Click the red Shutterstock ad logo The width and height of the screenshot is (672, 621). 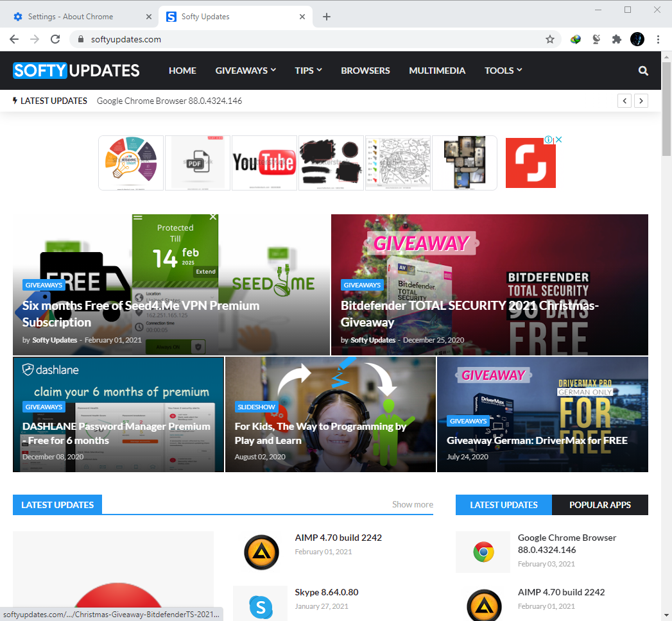coord(531,163)
